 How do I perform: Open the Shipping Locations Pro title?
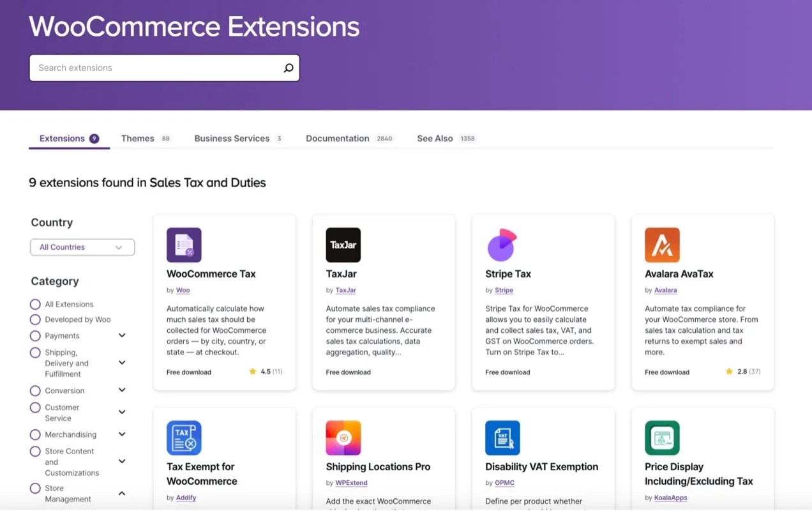pyautogui.click(x=378, y=467)
